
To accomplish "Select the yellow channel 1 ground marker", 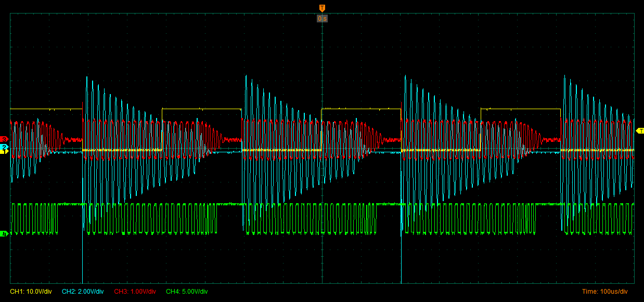I will [5, 151].
